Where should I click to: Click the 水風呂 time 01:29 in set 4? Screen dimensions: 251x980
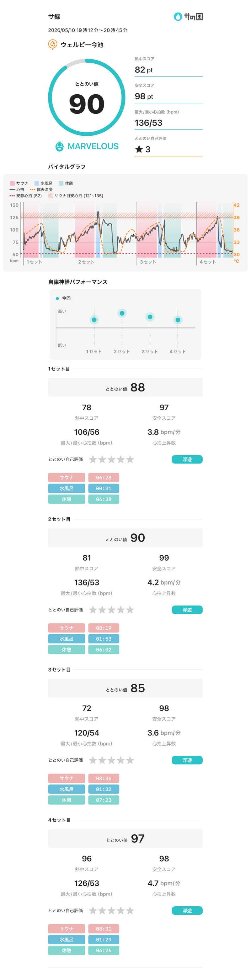coord(104,939)
